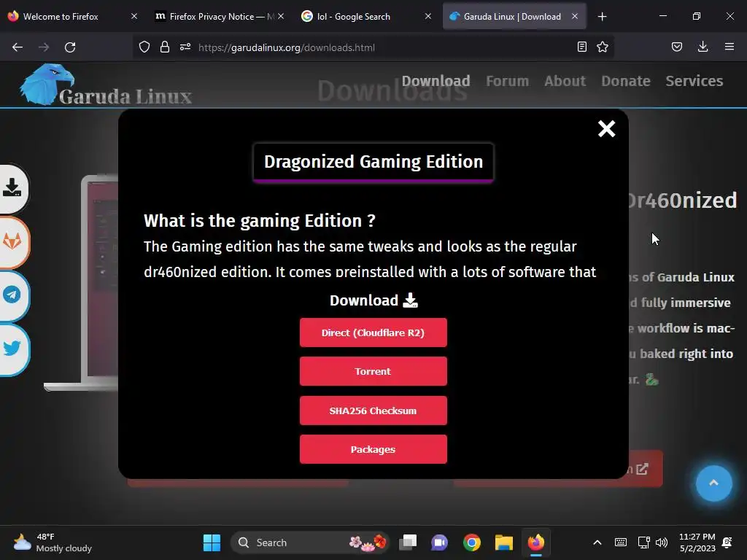This screenshot has height=560, width=747.
Task: Open the SHA256 Checksum link
Action: coord(373,411)
